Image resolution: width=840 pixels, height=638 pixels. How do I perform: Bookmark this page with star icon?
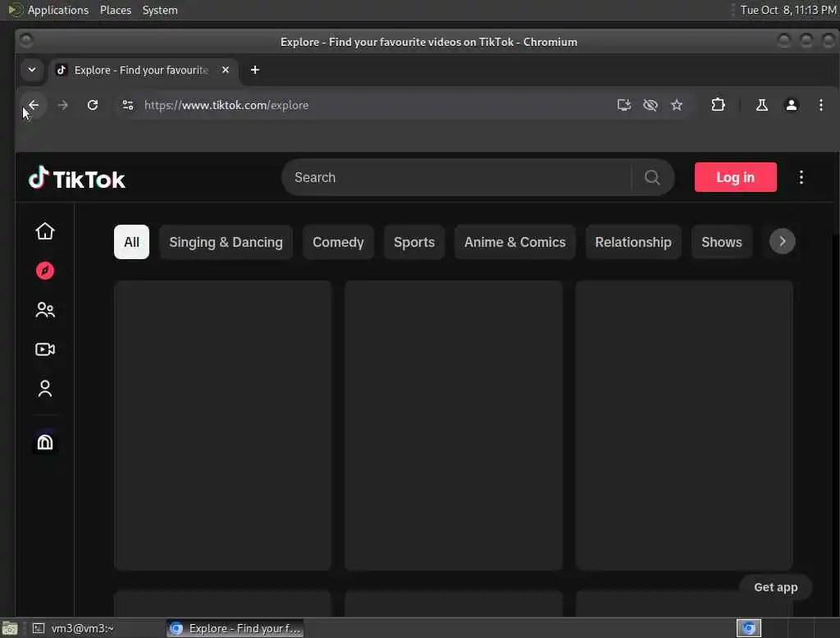[677, 105]
